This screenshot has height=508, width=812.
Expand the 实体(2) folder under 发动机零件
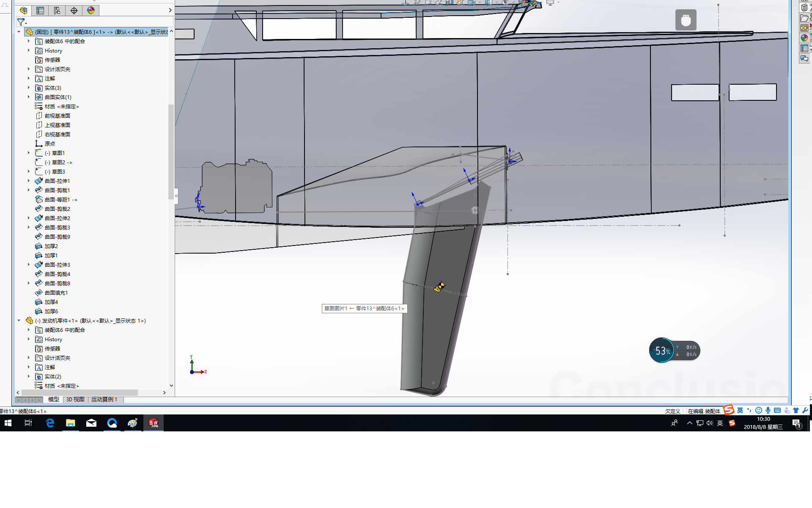pyautogui.click(x=29, y=376)
